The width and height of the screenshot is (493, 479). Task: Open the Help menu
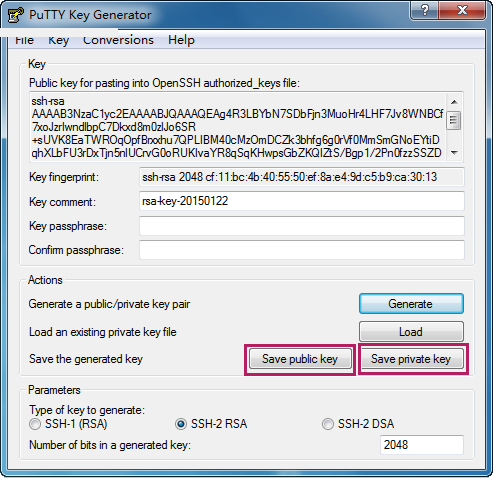pos(181,40)
